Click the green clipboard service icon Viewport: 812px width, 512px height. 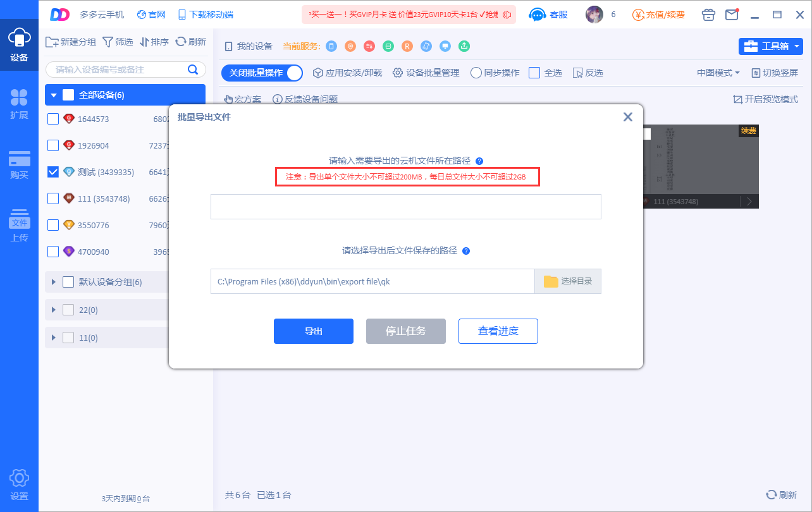pyautogui.click(x=388, y=46)
